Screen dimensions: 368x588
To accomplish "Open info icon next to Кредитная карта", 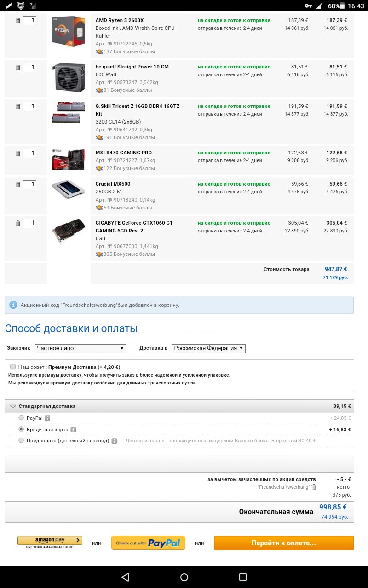I will [73, 430].
